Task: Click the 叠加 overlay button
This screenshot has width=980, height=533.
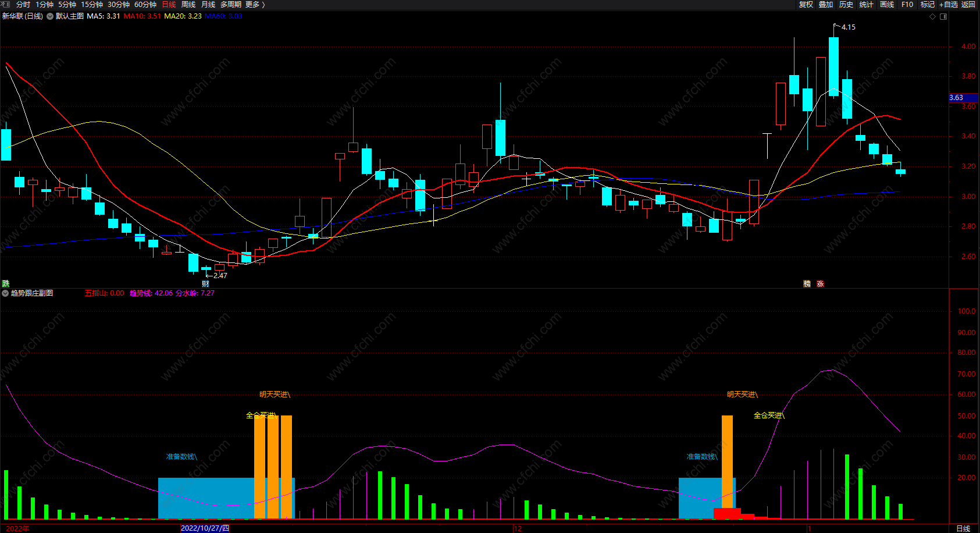Action: click(x=826, y=5)
